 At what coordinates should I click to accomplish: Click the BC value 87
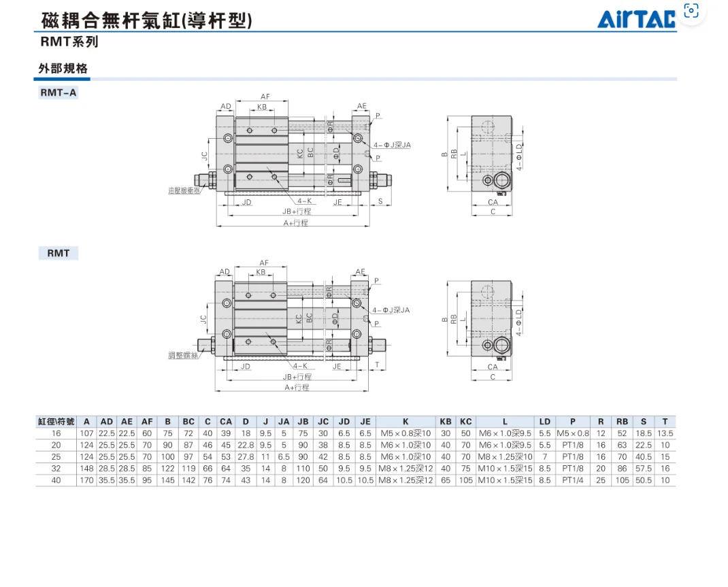pyautogui.click(x=188, y=445)
